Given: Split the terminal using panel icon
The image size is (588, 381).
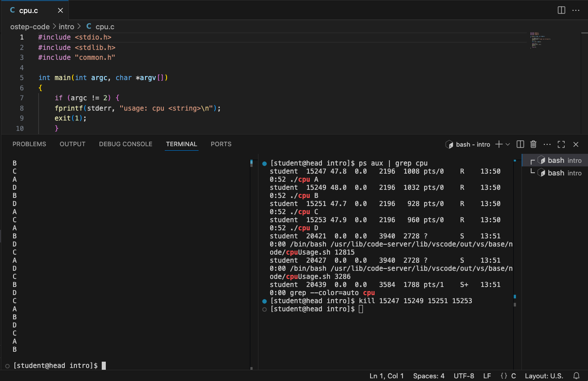Looking at the screenshot, I should coord(520,144).
